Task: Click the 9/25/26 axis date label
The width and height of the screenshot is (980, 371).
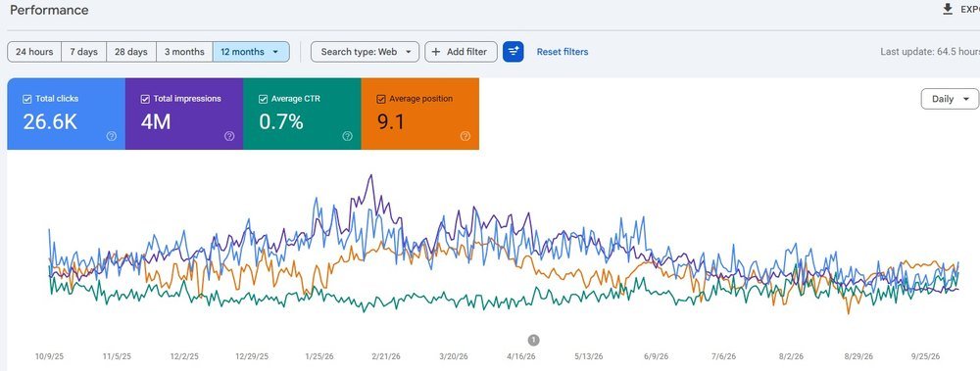Action: (x=926, y=356)
